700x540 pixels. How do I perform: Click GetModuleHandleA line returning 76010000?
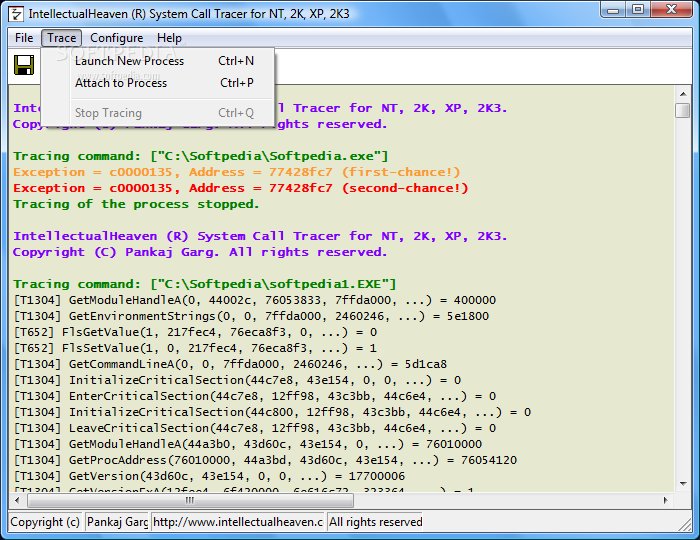pyautogui.click(x=248, y=444)
